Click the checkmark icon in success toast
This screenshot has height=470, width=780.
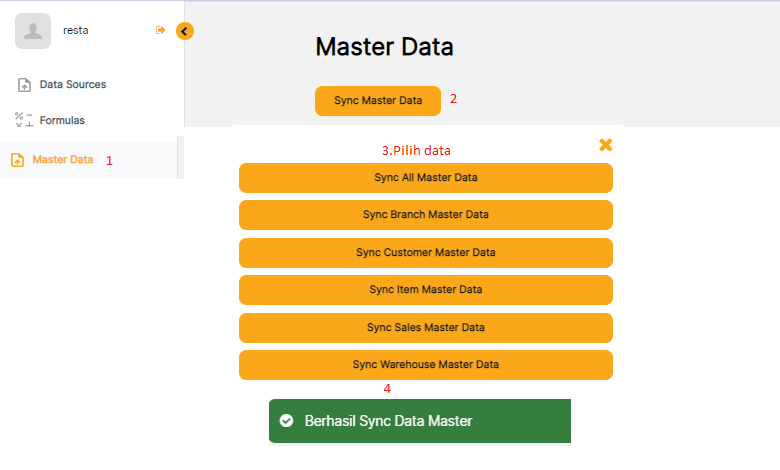(x=287, y=421)
